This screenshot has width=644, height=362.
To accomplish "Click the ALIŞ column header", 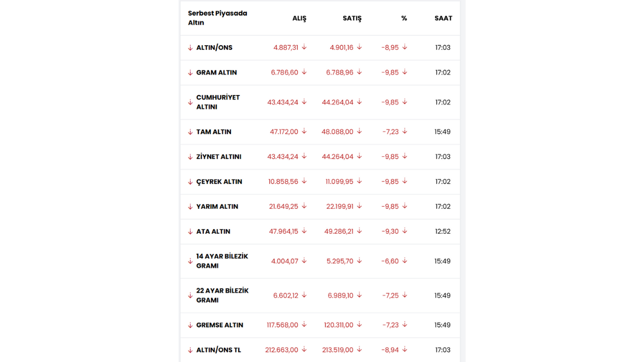I will pos(299,18).
